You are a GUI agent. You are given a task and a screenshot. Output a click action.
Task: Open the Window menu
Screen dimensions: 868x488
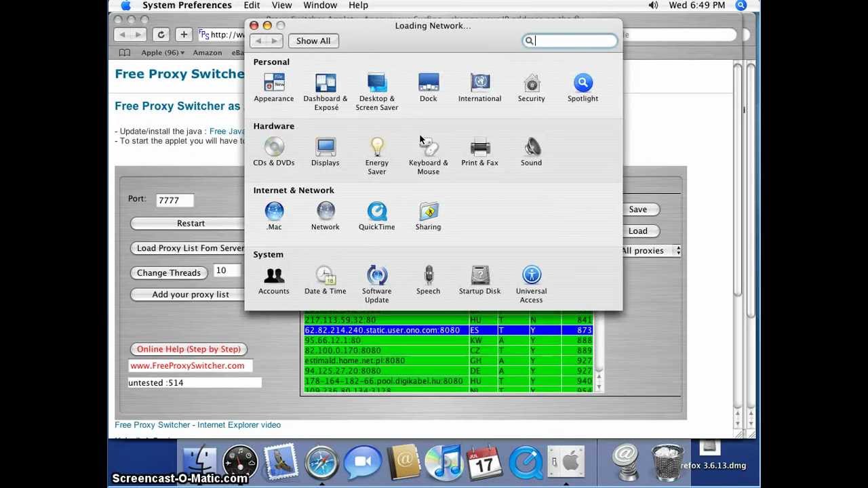click(x=320, y=5)
